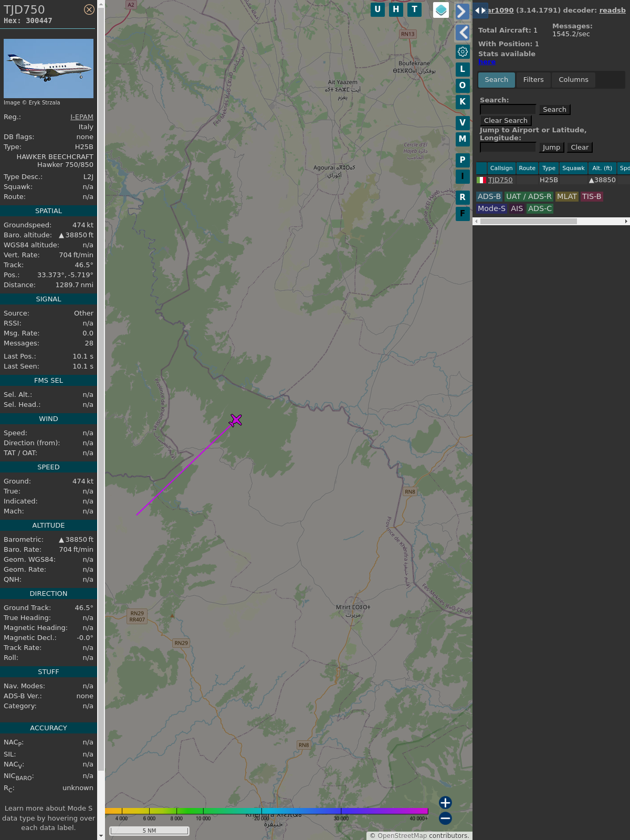The width and height of the screenshot is (630, 840).
Task: Click the table horizontal scrollbar
Action: coord(528,222)
